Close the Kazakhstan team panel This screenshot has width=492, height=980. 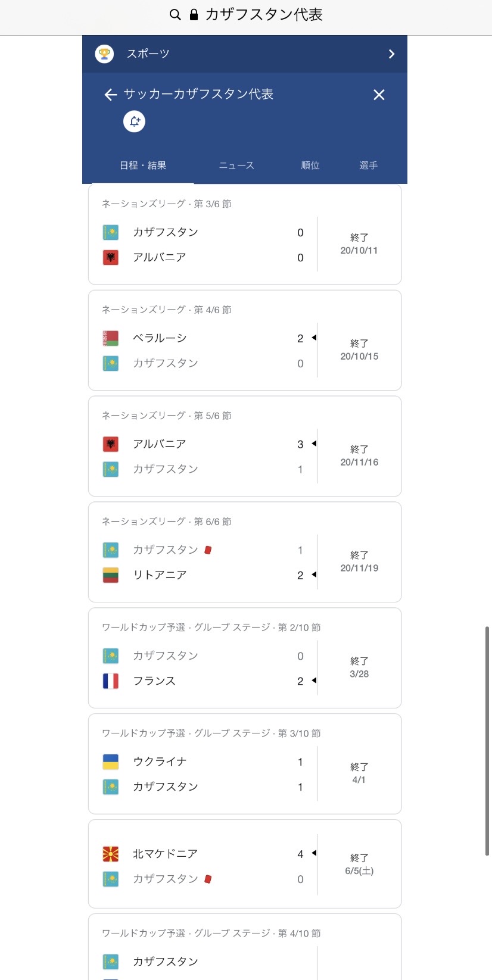pyautogui.click(x=379, y=95)
